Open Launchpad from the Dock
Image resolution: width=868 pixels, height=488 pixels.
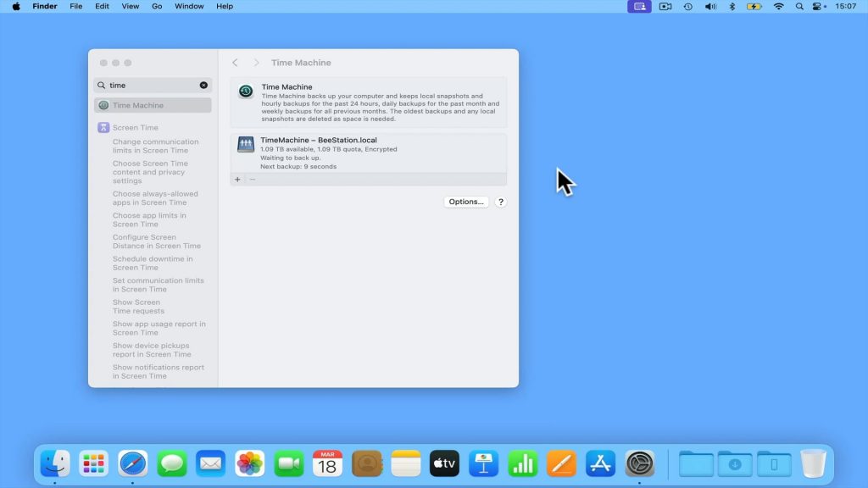pos(93,463)
